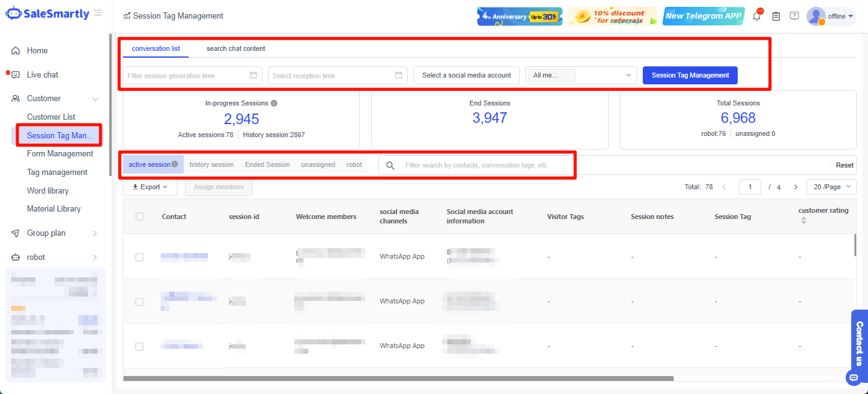Switch to search chat content tab

coord(236,48)
